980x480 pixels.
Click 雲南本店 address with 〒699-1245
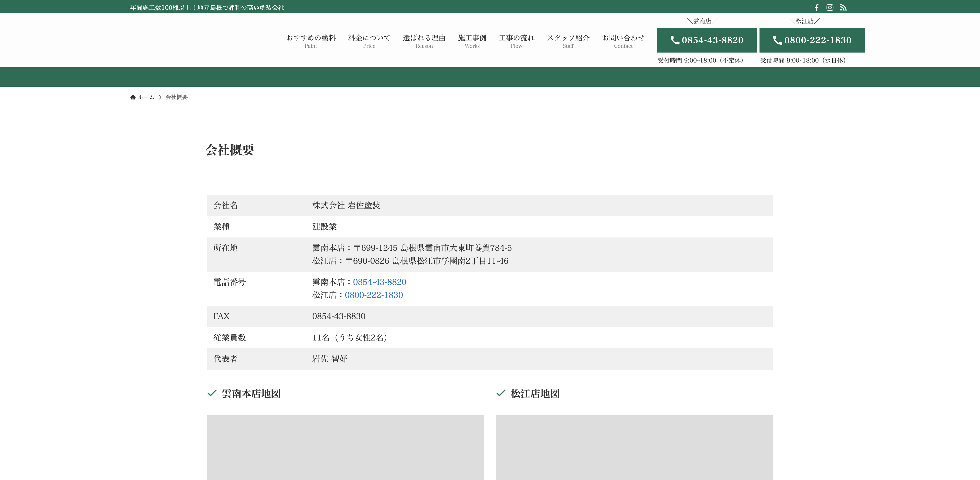click(412, 248)
